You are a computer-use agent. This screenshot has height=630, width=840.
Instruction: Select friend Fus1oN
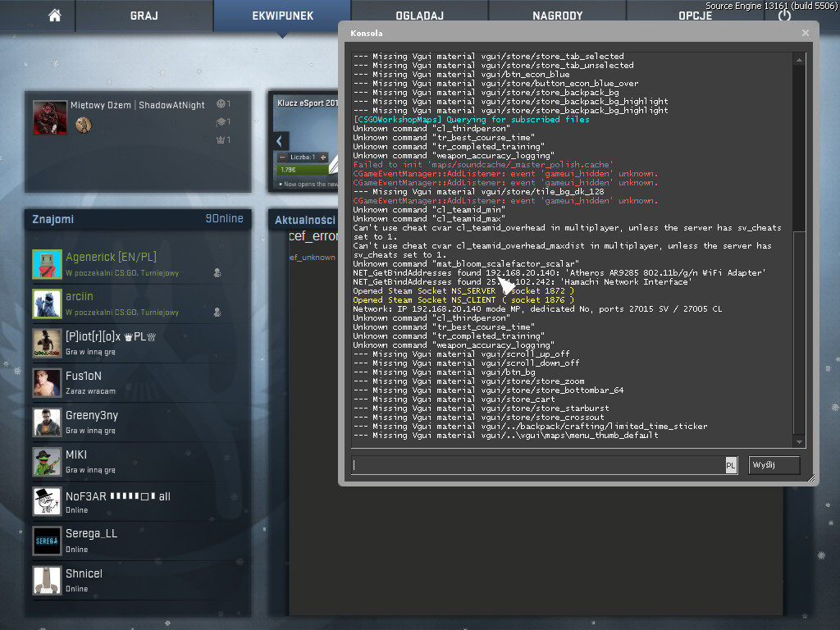click(129, 382)
